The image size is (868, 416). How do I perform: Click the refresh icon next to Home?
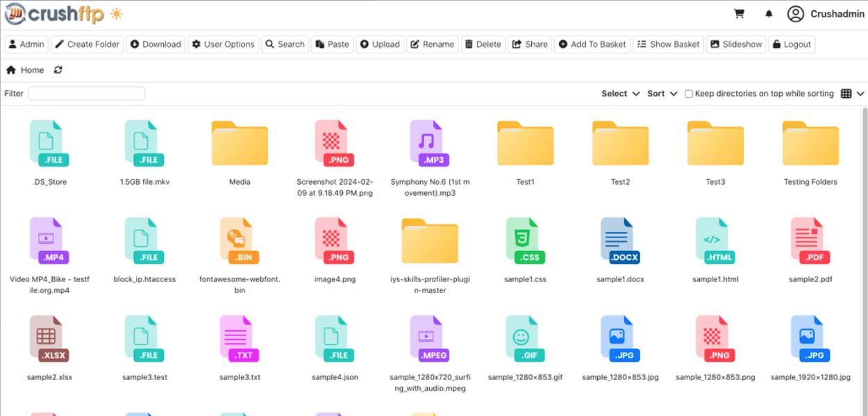point(58,70)
